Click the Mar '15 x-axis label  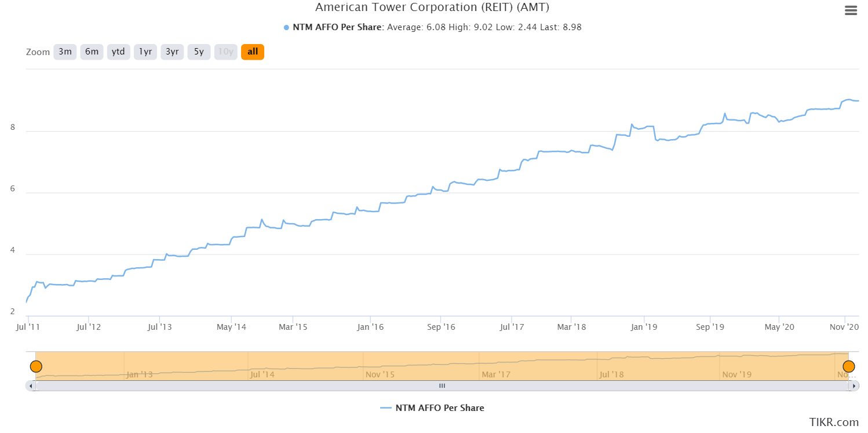pyautogui.click(x=293, y=327)
